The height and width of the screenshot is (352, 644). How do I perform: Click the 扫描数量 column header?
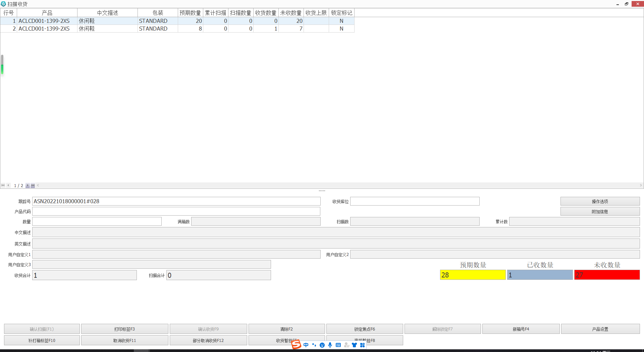(241, 13)
